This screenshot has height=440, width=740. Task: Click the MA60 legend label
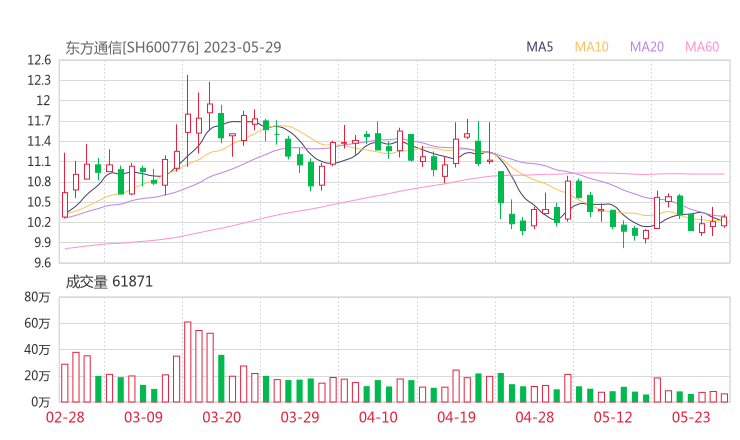coord(702,47)
